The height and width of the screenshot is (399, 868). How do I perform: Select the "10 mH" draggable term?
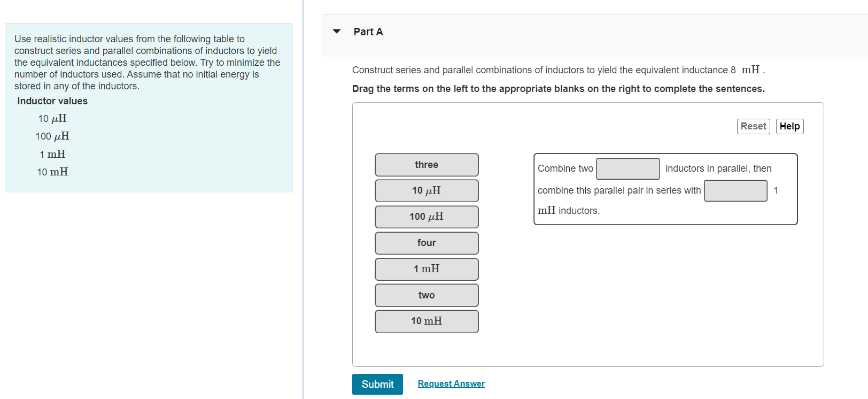point(426,321)
